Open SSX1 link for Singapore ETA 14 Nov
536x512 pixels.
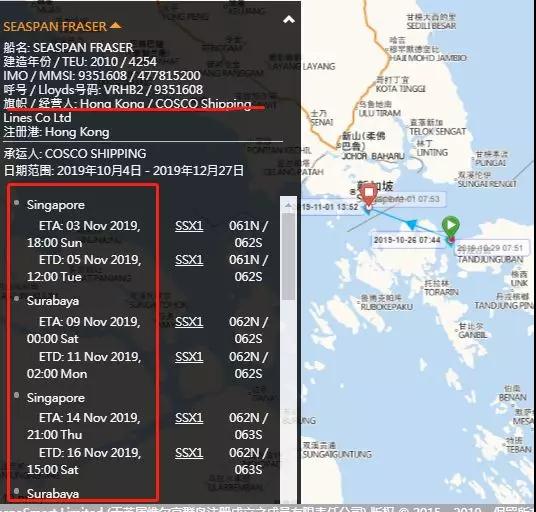point(189,418)
